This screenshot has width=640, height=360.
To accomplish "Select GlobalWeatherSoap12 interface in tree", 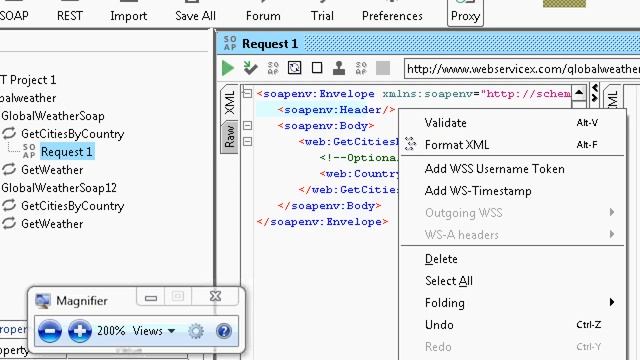I will [x=59, y=188].
